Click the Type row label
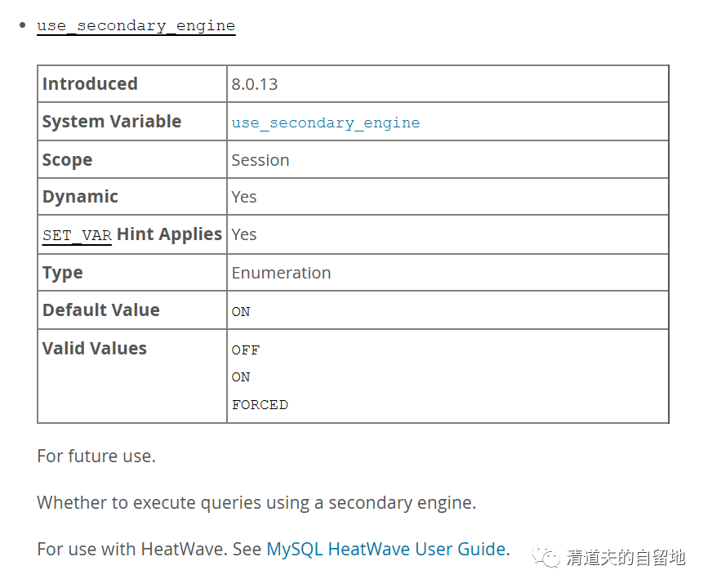This screenshot has width=708, height=588. click(x=62, y=273)
